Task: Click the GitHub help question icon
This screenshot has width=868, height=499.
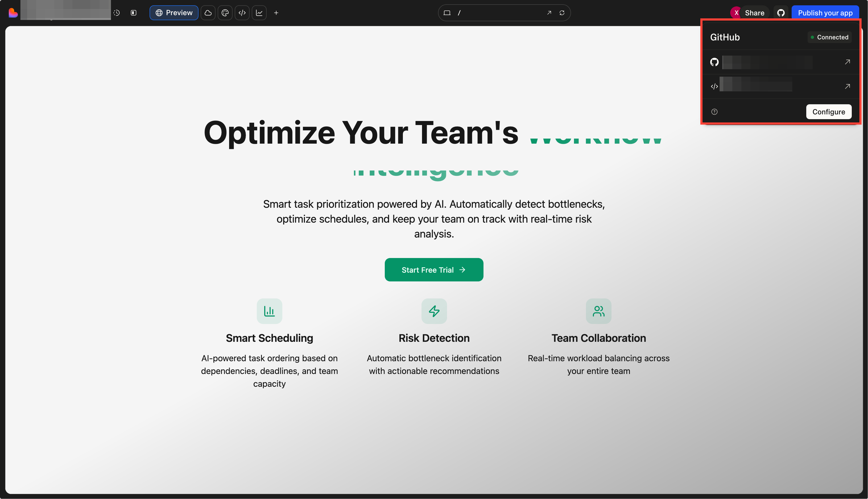Action: (x=714, y=112)
